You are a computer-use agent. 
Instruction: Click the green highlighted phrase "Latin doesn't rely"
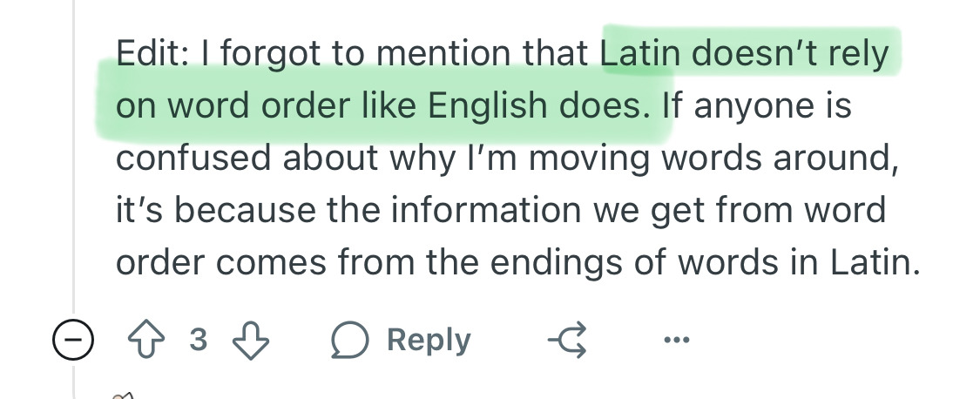(744, 54)
